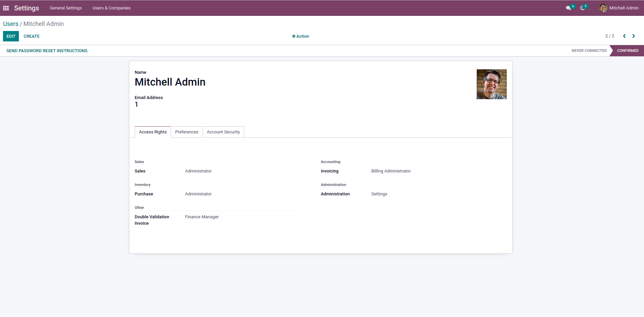Open the activities clock icon
This screenshot has height=317, width=644.
(x=582, y=8)
